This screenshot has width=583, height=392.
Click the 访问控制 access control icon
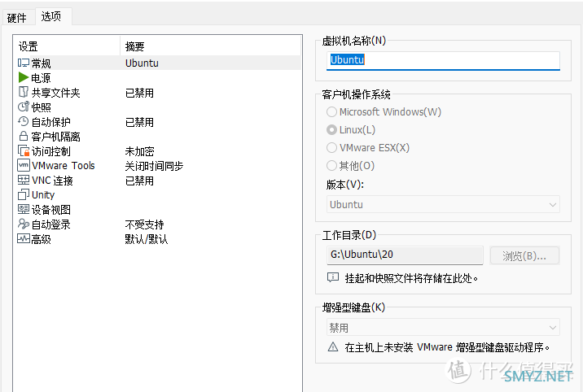point(24,150)
